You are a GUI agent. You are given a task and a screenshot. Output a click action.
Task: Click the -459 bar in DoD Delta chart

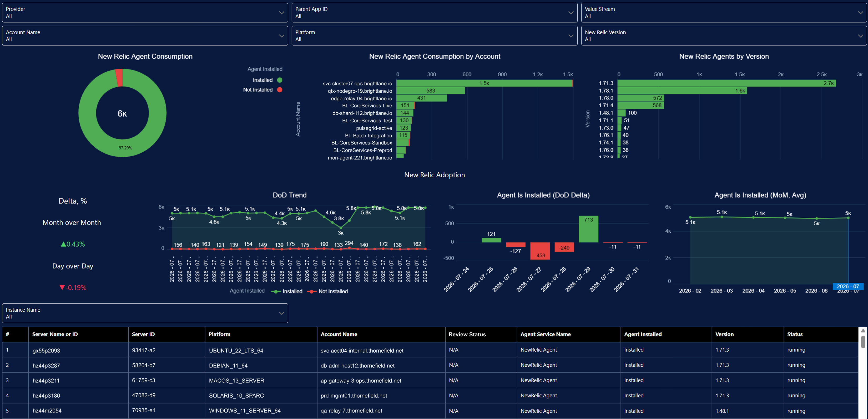[x=540, y=251]
